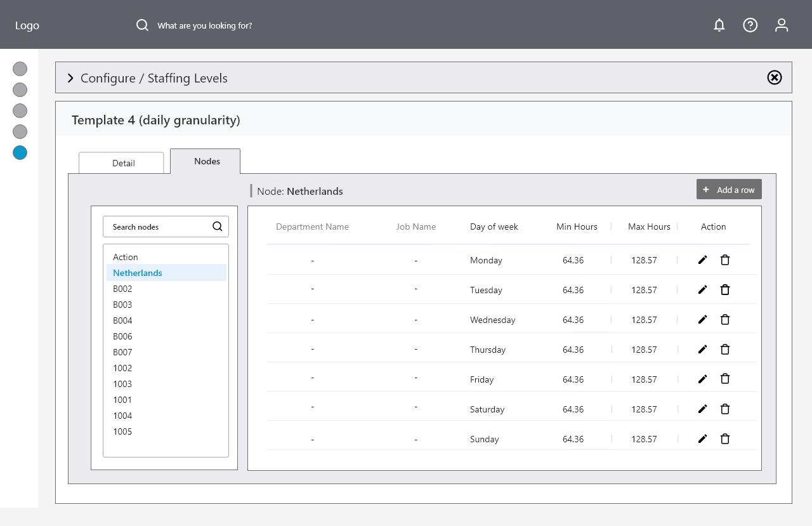
Task: Click the Min Hours column header
Action: coord(577,227)
